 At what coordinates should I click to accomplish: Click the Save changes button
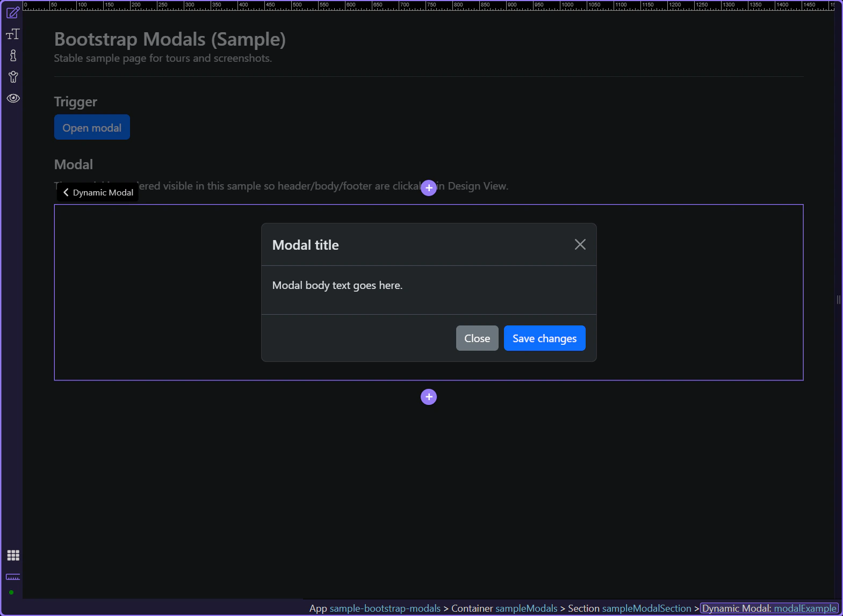pyautogui.click(x=544, y=338)
